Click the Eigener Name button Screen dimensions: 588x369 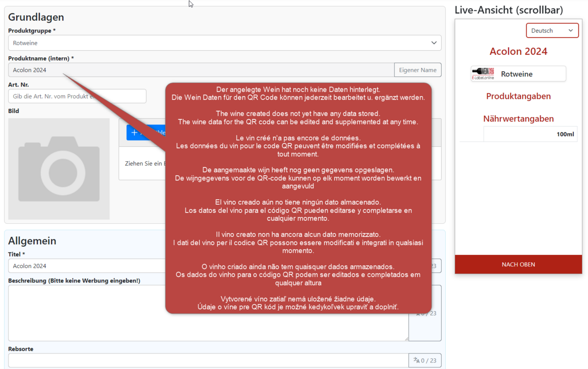pos(418,70)
